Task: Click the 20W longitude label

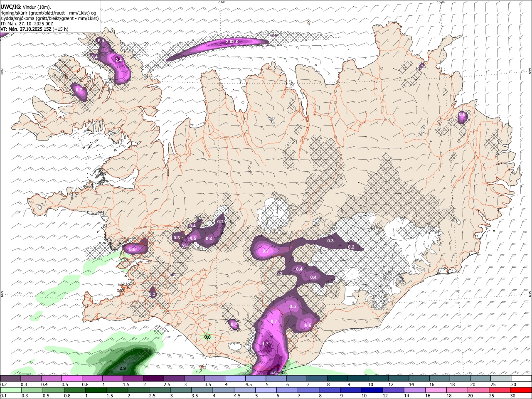Action: 221,2
